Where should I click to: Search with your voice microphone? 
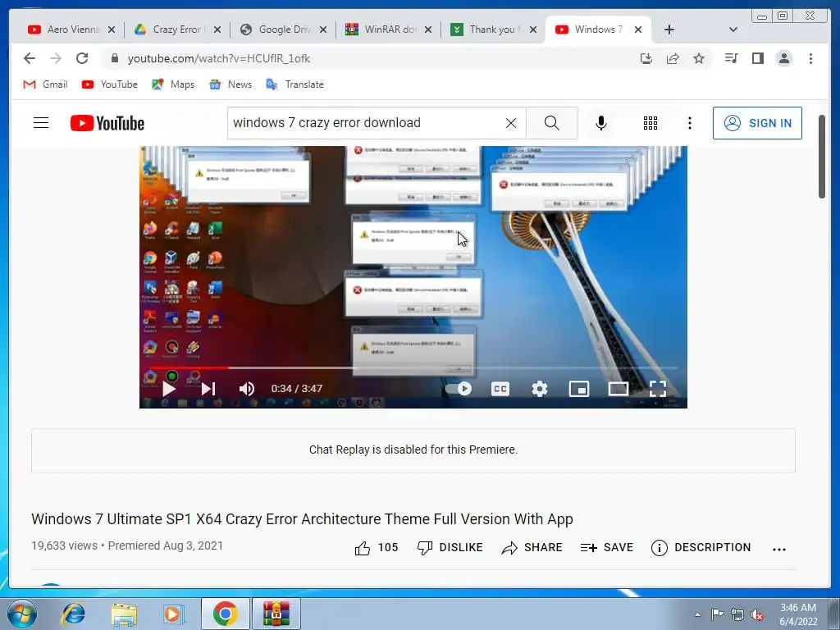(601, 123)
